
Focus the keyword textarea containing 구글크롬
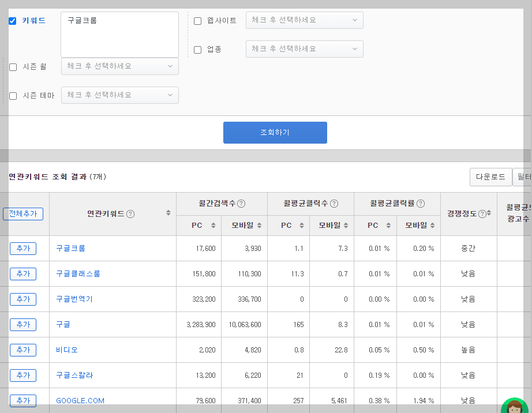click(120, 35)
